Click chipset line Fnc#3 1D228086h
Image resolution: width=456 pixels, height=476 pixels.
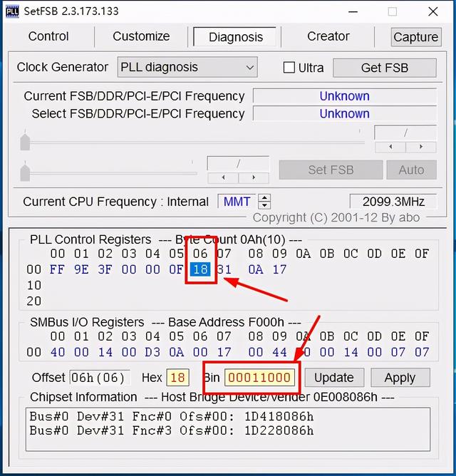172,430
